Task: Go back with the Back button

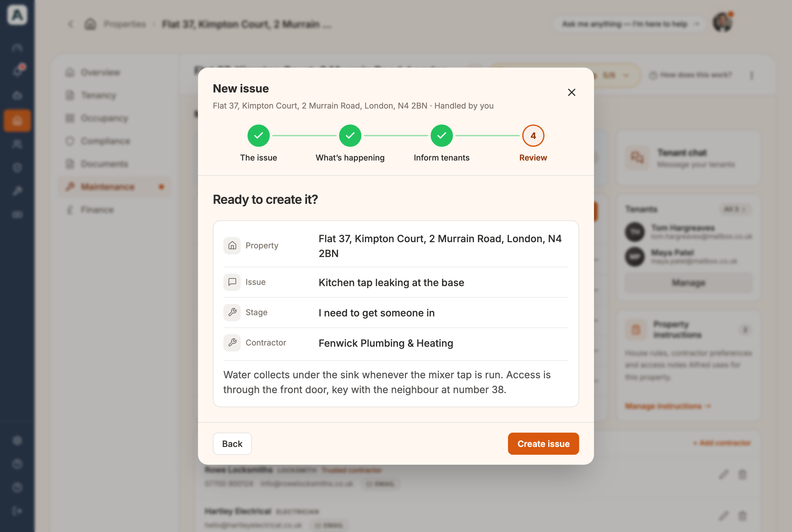Action: [232, 444]
